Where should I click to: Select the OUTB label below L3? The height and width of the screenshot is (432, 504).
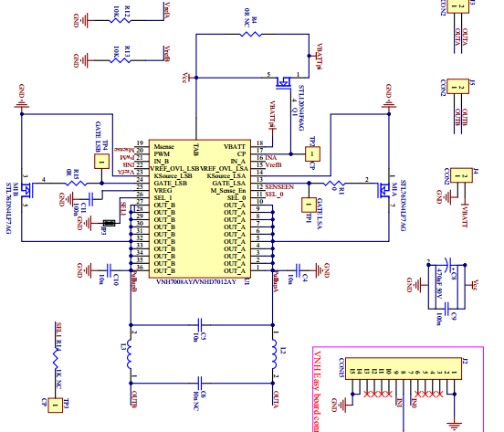coord(135,399)
